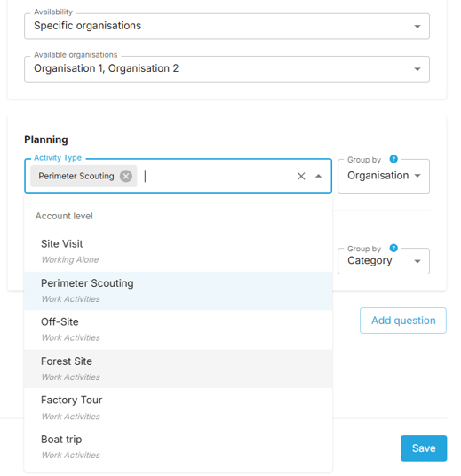Pick Boat trip activity option

tap(179, 447)
